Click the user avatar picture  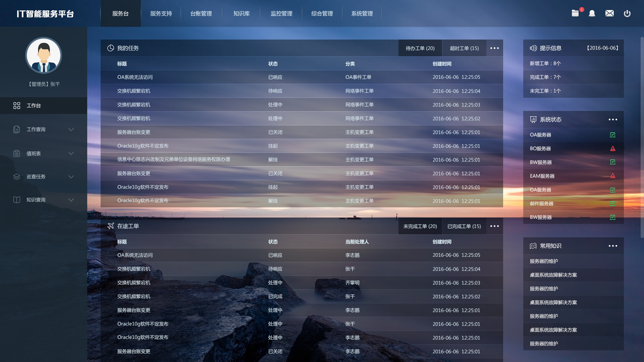click(44, 55)
